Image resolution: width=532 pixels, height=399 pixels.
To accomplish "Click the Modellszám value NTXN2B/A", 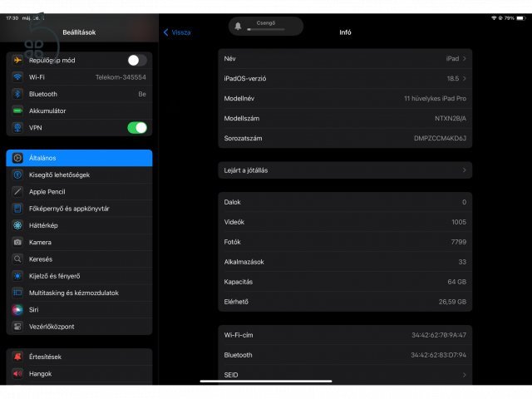I will point(451,118).
